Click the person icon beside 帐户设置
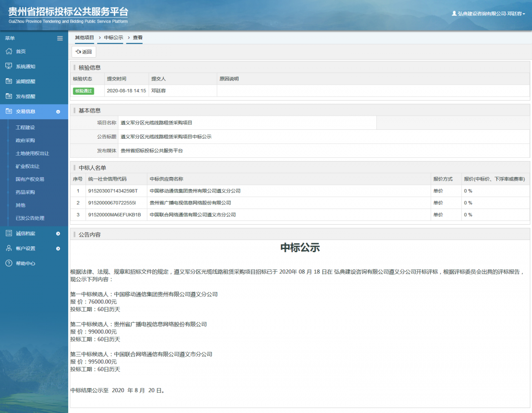Screen dimensions: 532x413 [8, 248]
